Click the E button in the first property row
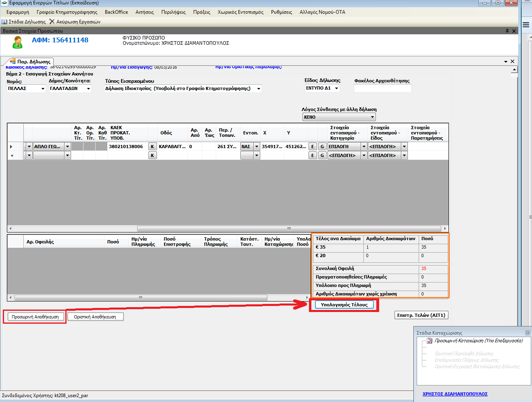The height and width of the screenshot is (402, 532). pyautogui.click(x=313, y=147)
